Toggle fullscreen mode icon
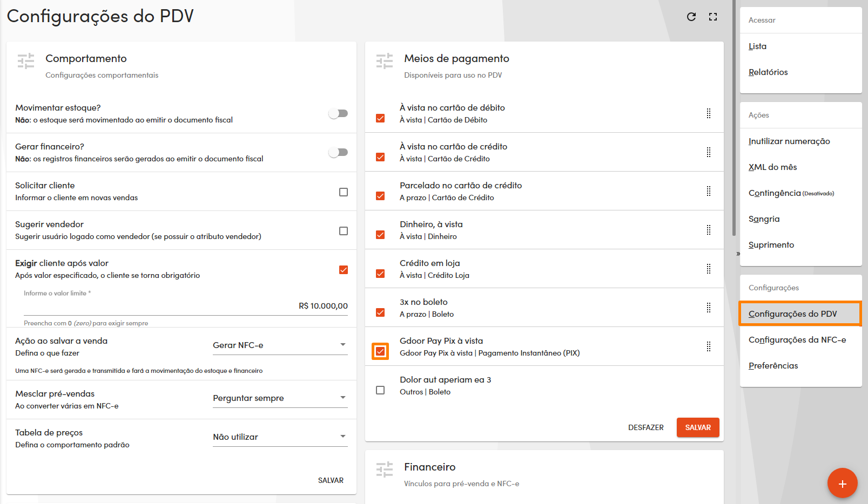This screenshot has width=868, height=504. (713, 17)
